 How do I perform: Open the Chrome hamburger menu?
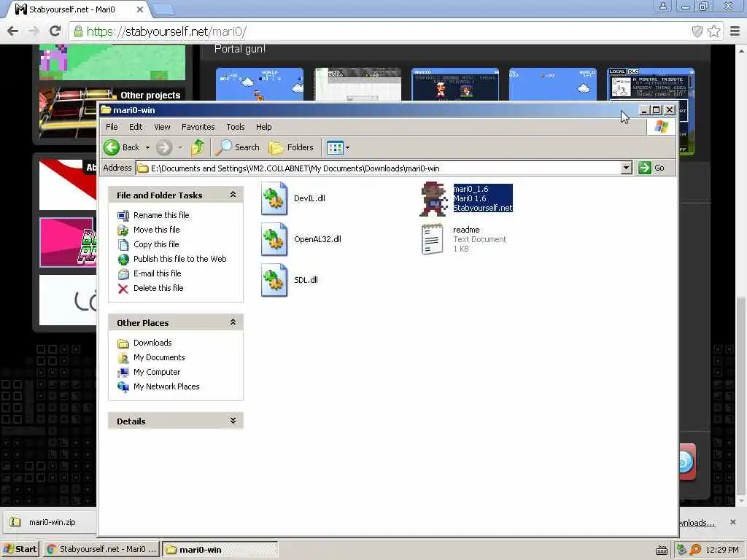pos(735,31)
